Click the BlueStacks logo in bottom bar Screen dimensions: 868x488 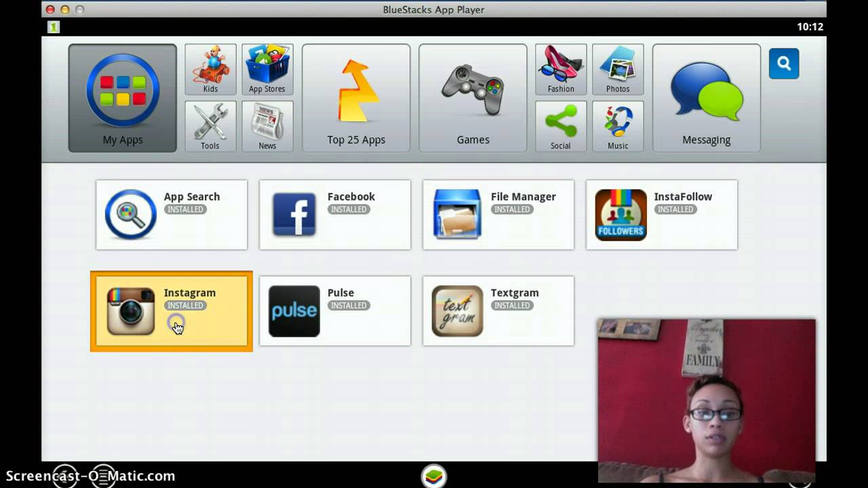tap(433, 476)
